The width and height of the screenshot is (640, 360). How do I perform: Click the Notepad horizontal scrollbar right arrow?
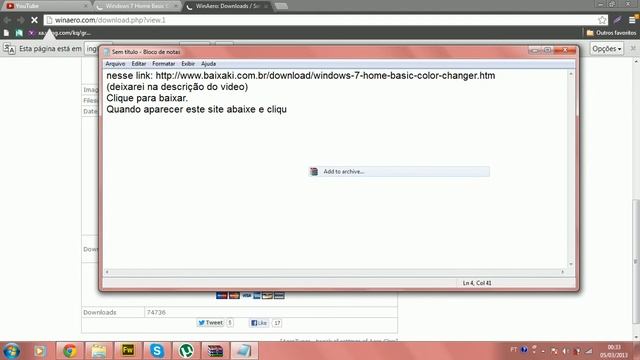(x=562, y=272)
